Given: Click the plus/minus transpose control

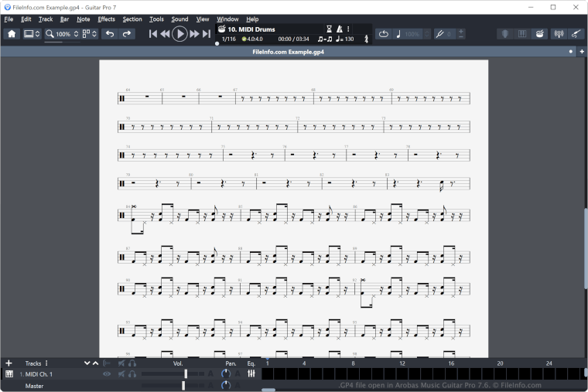Looking at the screenshot, I should click(x=461, y=34).
